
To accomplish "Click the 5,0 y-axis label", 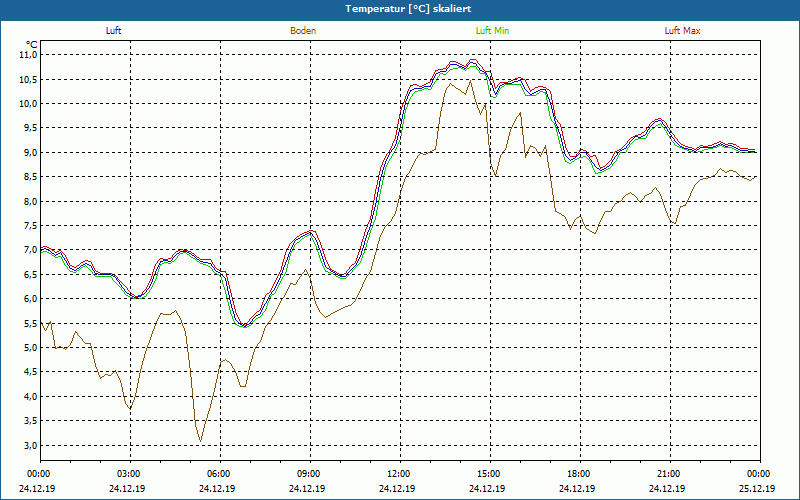I will coord(31,348).
